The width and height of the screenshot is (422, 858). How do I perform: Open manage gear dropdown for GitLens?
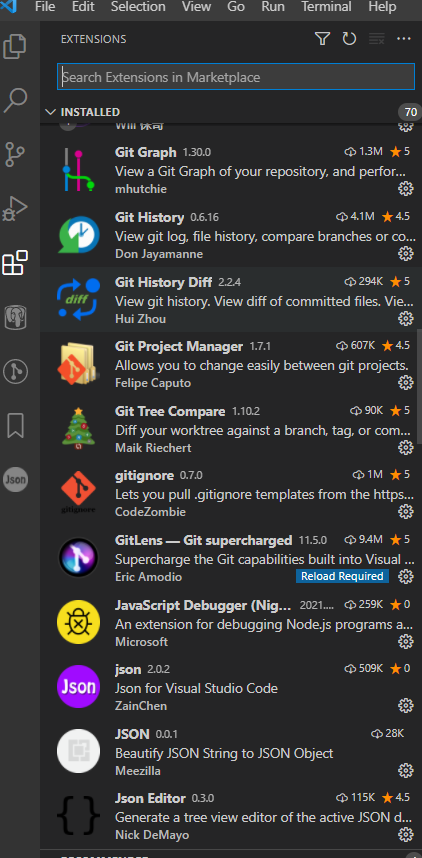[405, 576]
